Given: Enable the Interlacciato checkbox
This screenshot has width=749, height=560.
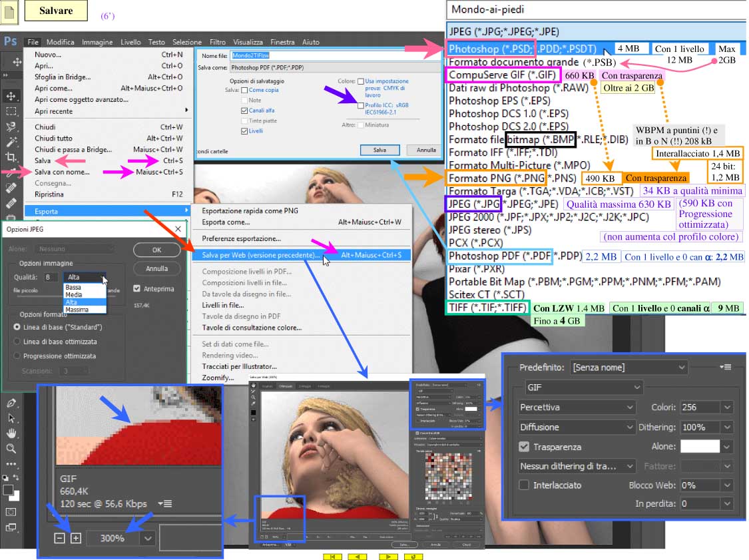Looking at the screenshot, I should pyautogui.click(x=524, y=485).
